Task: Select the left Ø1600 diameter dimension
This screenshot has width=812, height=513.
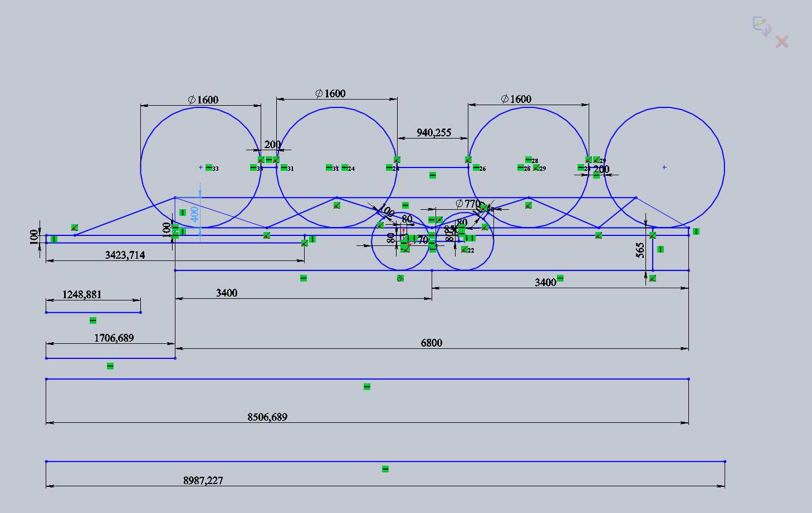Action: pos(203,100)
